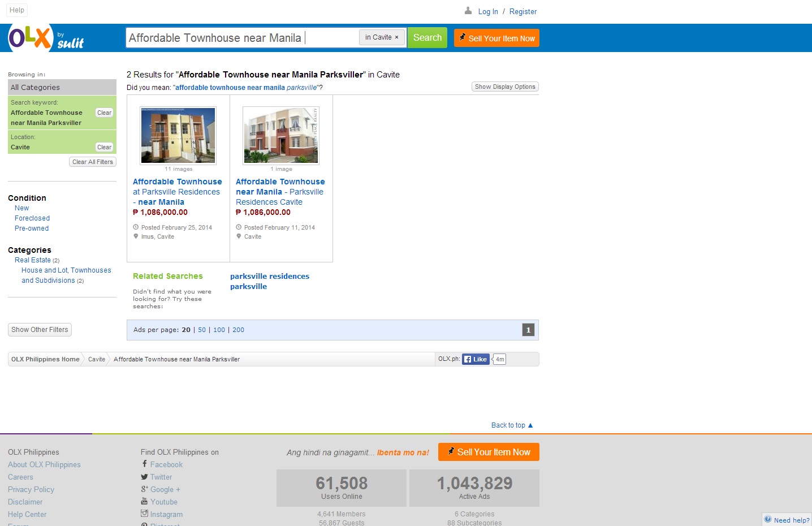
Task: Expand Show Display Options
Action: [505, 87]
